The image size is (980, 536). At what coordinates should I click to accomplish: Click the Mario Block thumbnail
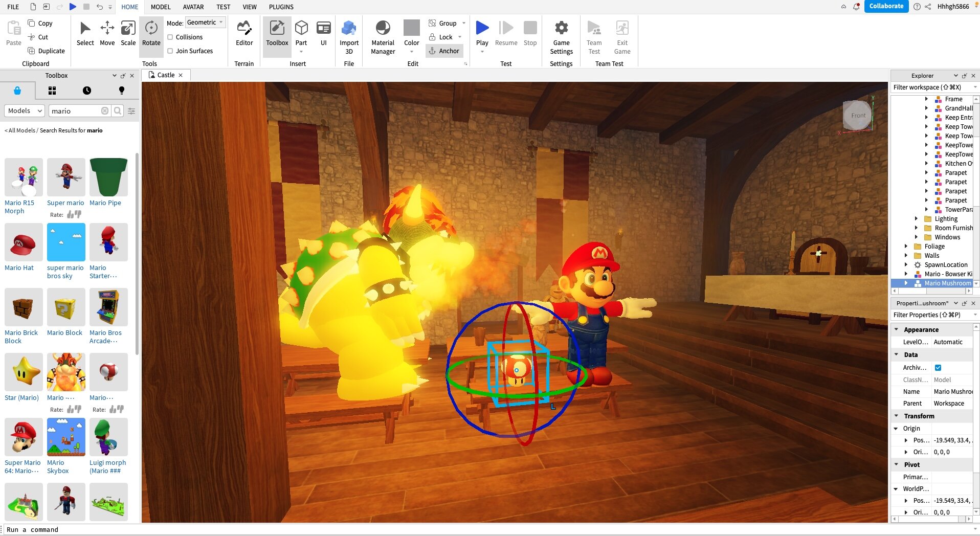click(x=66, y=307)
